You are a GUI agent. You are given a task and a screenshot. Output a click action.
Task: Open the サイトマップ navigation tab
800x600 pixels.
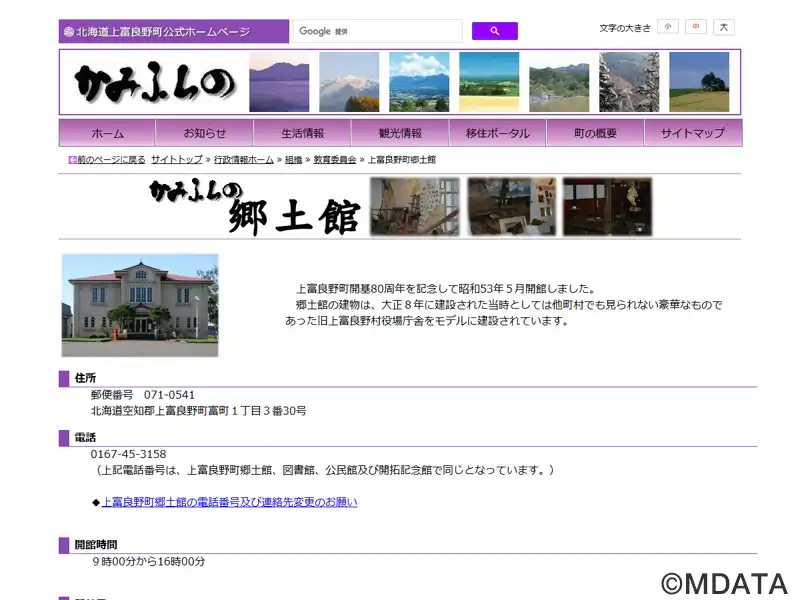point(693,133)
